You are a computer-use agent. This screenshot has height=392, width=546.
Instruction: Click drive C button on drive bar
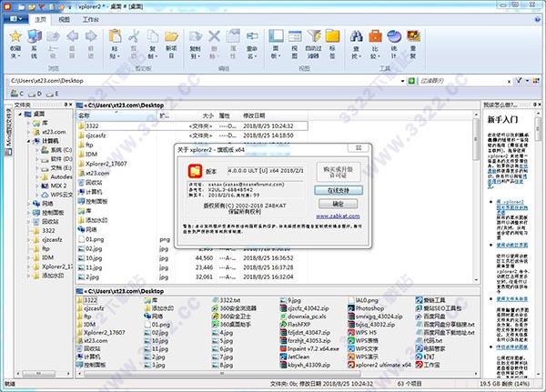[16, 94]
